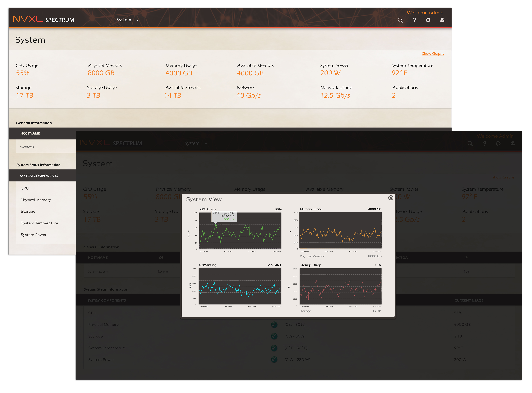Click System View dialog title
The height and width of the screenshot is (393, 532).
pyautogui.click(x=204, y=199)
